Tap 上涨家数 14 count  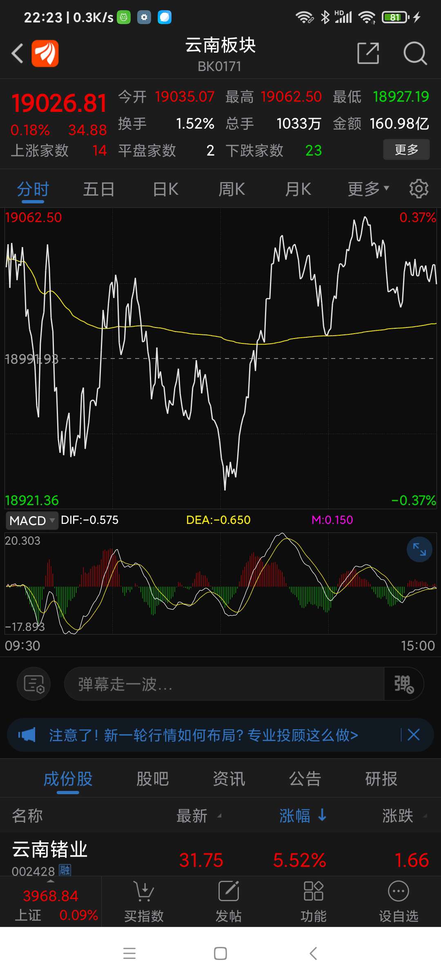59,151
